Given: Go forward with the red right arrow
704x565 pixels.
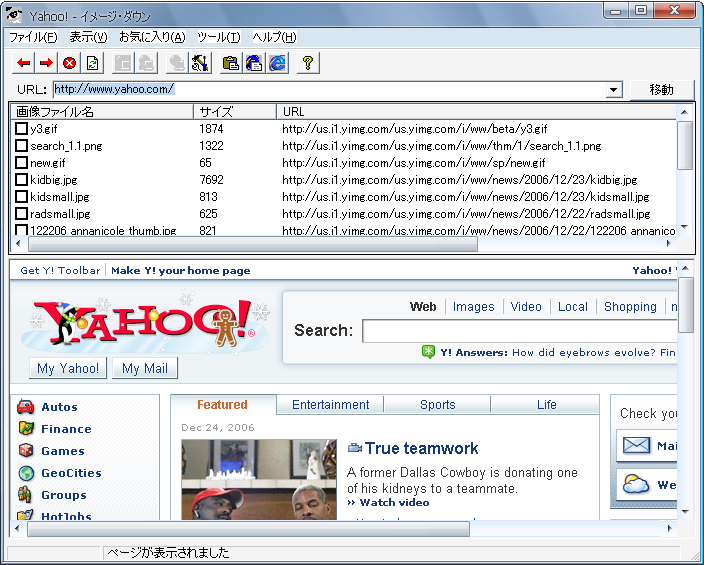Looking at the screenshot, I should 46,63.
